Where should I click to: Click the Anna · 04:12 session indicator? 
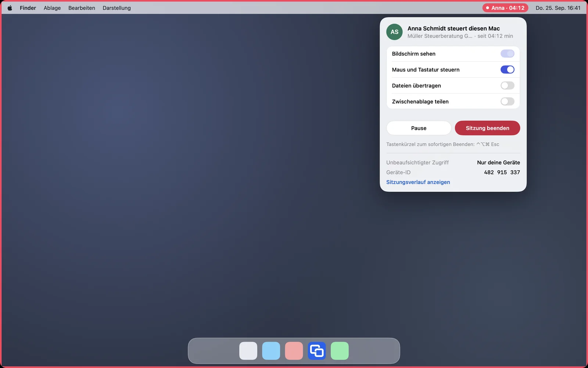coord(505,8)
